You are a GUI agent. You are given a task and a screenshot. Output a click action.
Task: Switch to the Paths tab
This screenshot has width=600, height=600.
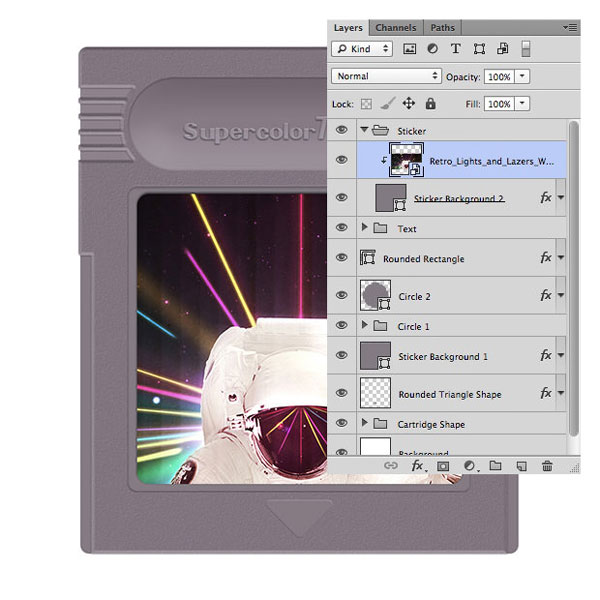click(443, 28)
